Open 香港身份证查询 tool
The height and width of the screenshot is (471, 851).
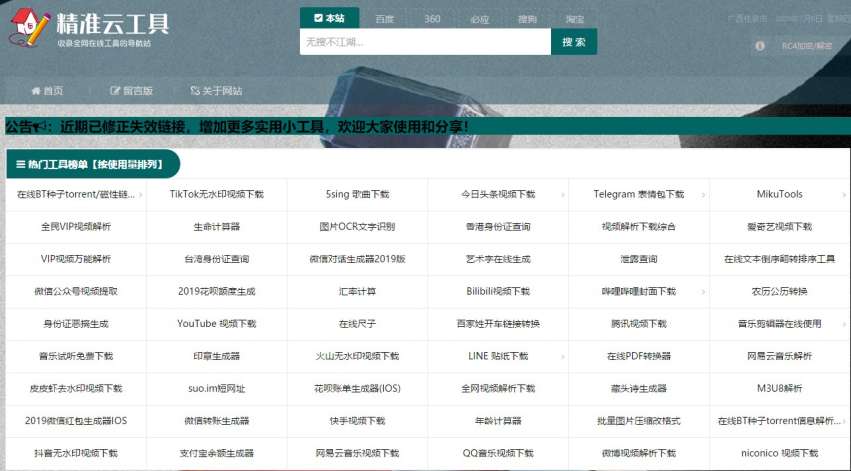click(498, 226)
